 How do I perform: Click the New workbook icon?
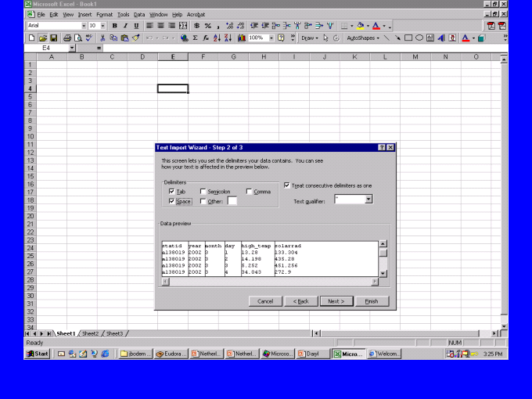pyautogui.click(x=31, y=38)
